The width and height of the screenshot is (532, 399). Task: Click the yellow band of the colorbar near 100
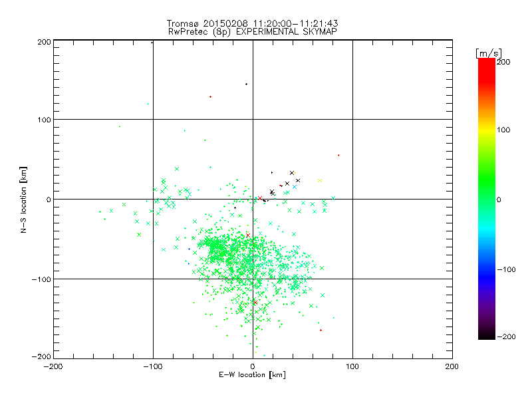pyautogui.click(x=487, y=130)
